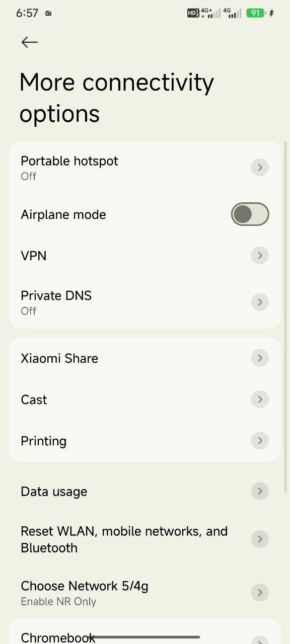Open the Chromebook entry
The width and height of the screenshot is (290, 644).
click(x=145, y=635)
